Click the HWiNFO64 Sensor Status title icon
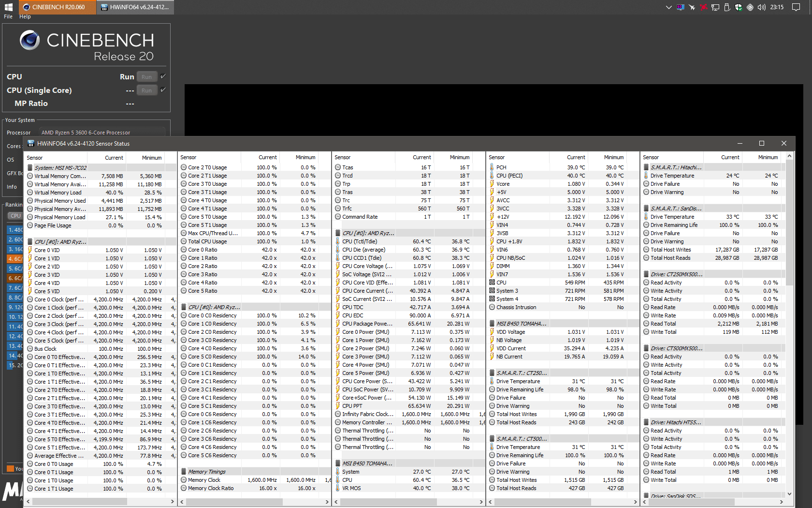Screen dimensions: 812x508 click(31, 143)
